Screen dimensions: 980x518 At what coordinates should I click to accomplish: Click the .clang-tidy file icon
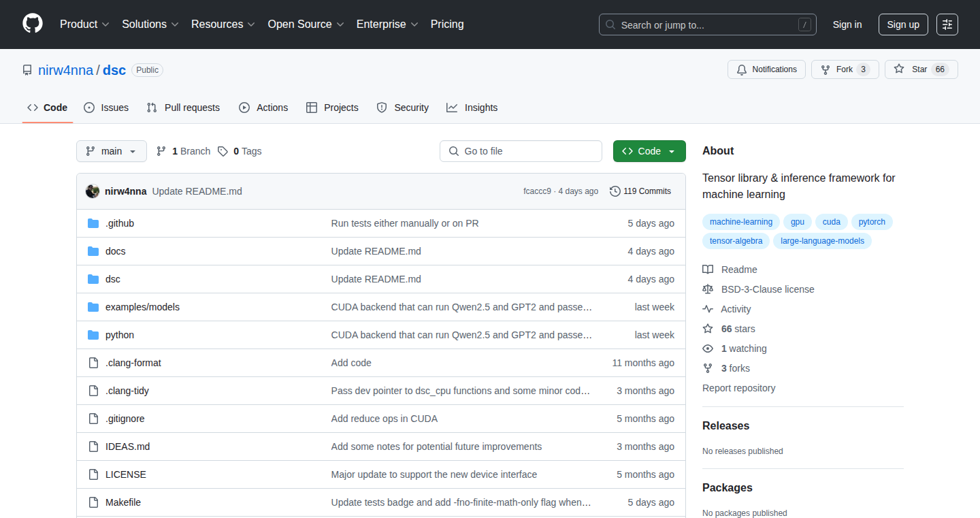pyautogui.click(x=93, y=391)
